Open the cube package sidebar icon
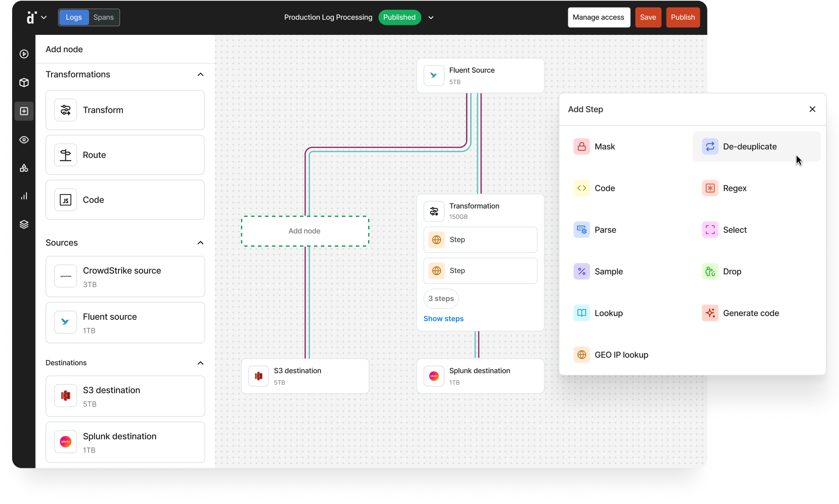839x504 pixels. [x=24, y=83]
